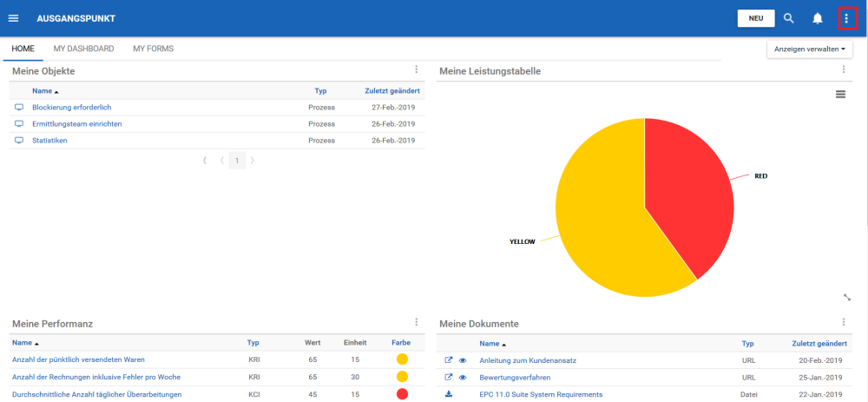Open external link icon for Anleitung zum Kundenansatz

[449, 360]
